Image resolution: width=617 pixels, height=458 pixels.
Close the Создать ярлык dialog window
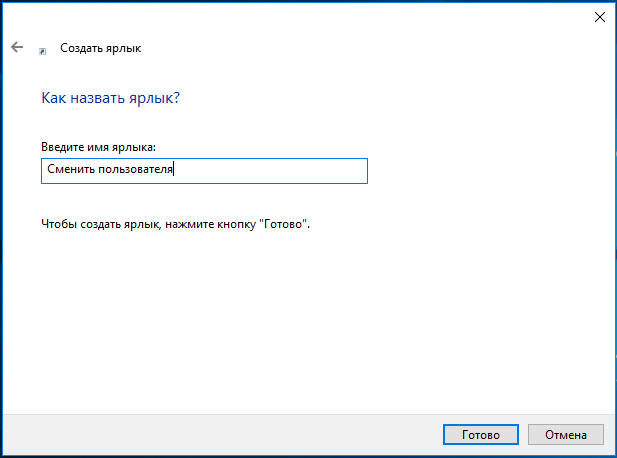click(600, 17)
